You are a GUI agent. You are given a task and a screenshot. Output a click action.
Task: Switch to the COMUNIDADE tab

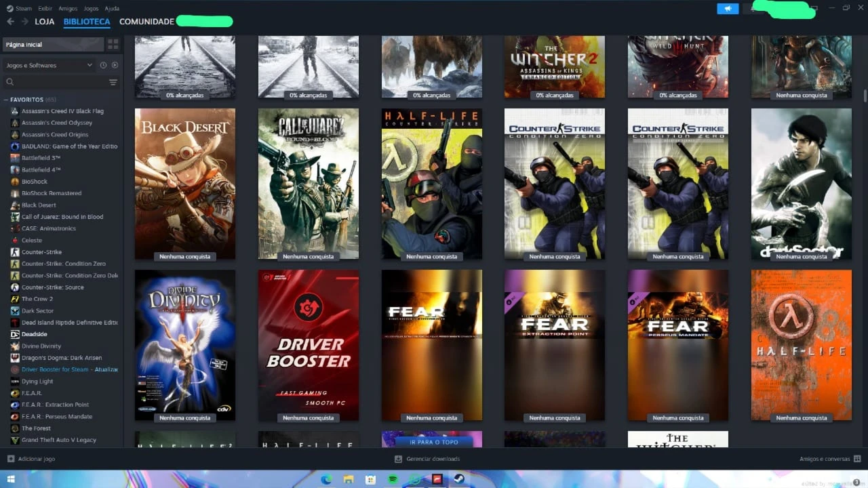pyautogui.click(x=146, y=22)
